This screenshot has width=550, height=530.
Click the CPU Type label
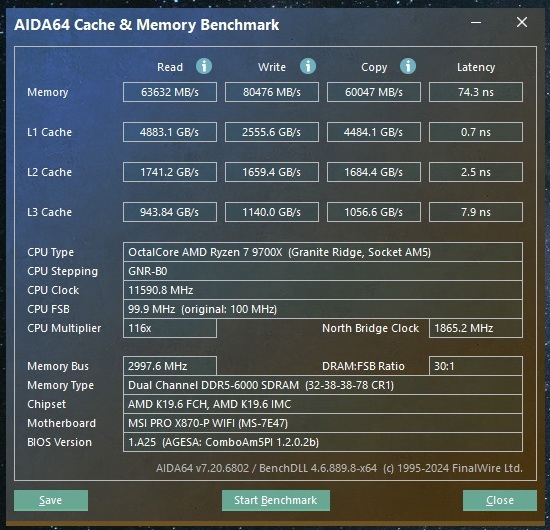(51, 253)
